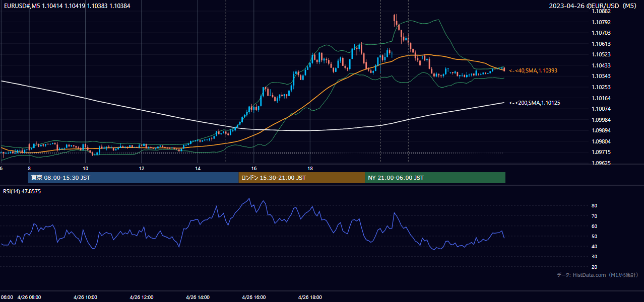
Task: Click the RSI 60 level label
Action: [594, 226]
